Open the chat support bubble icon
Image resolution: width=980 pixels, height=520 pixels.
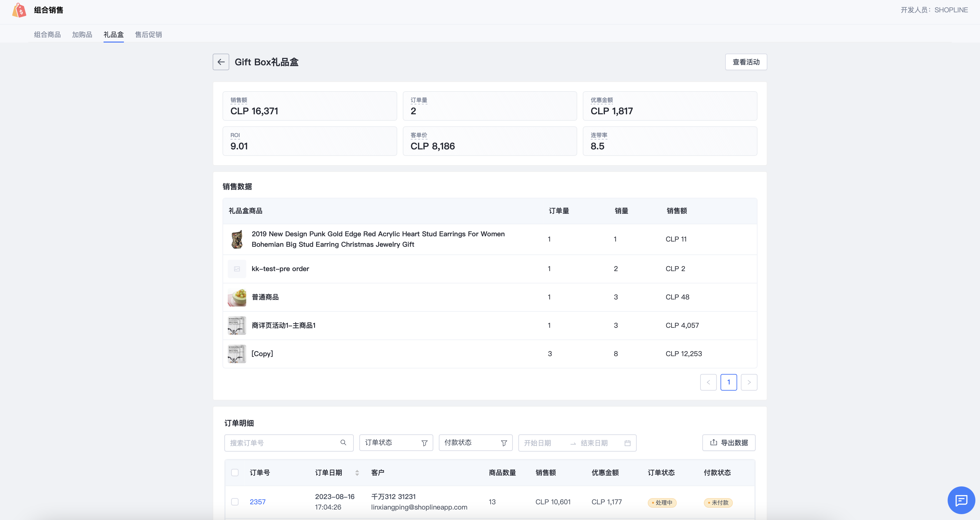pyautogui.click(x=961, y=500)
